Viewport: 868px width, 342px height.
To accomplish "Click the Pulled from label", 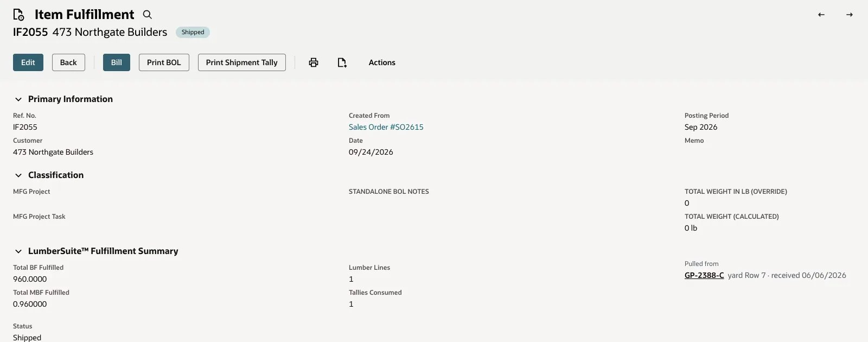I will (701, 264).
